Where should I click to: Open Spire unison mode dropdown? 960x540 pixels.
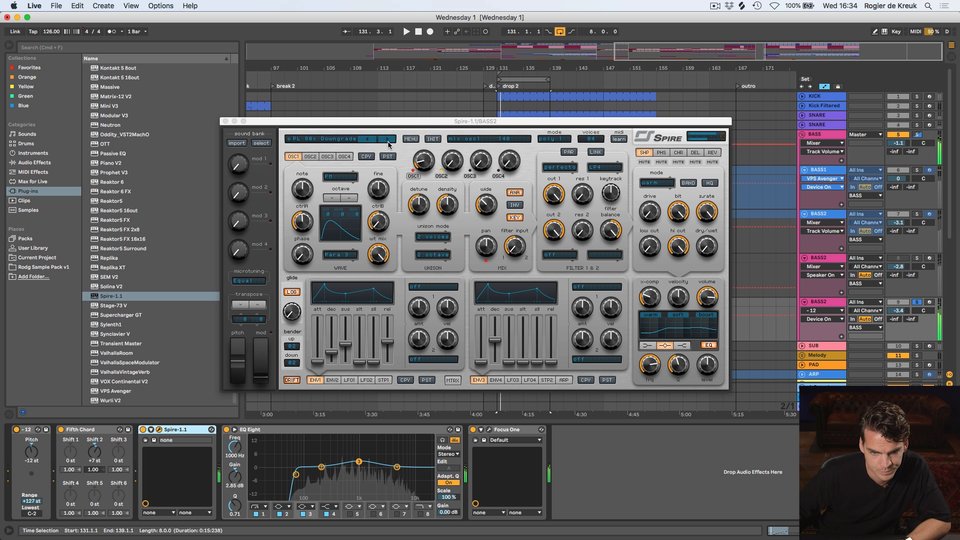(x=433, y=236)
